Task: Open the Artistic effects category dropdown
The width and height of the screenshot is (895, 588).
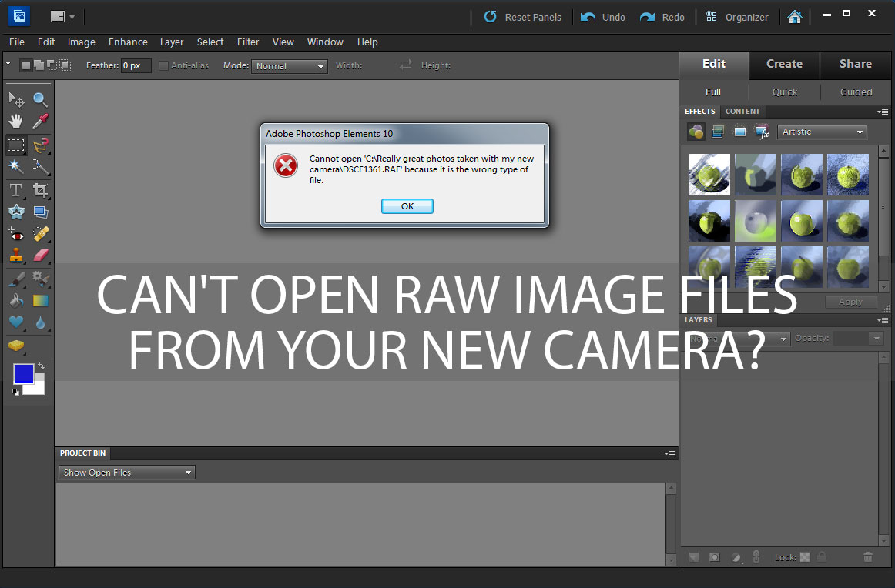Action: pos(822,132)
